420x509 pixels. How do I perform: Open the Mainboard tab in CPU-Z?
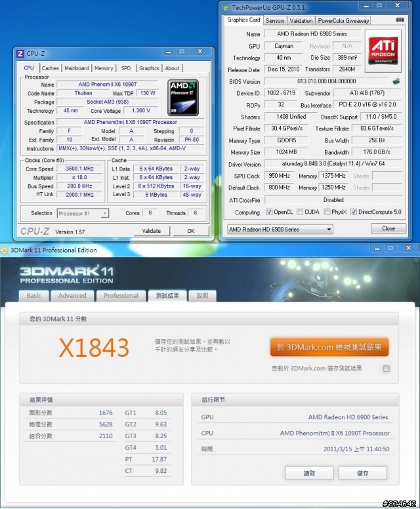77,68
